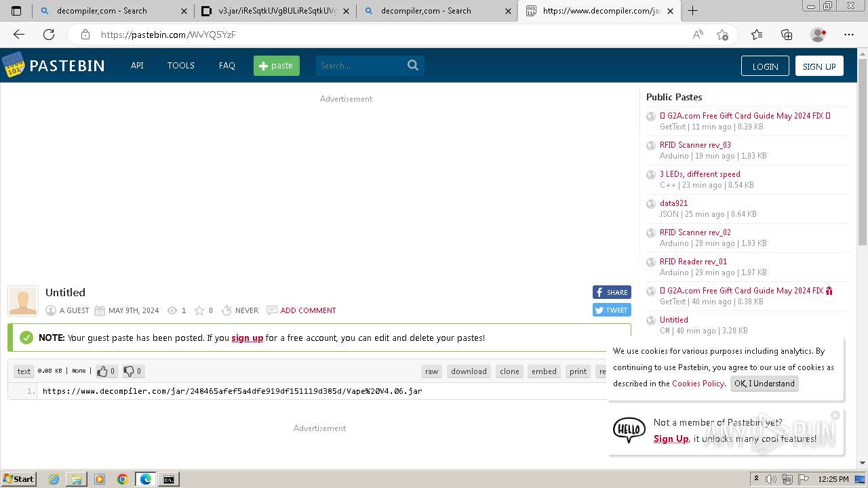The height and width of the screenshot is (488, 868).
Task: Open the Collections icon
Action: [787, 35]
